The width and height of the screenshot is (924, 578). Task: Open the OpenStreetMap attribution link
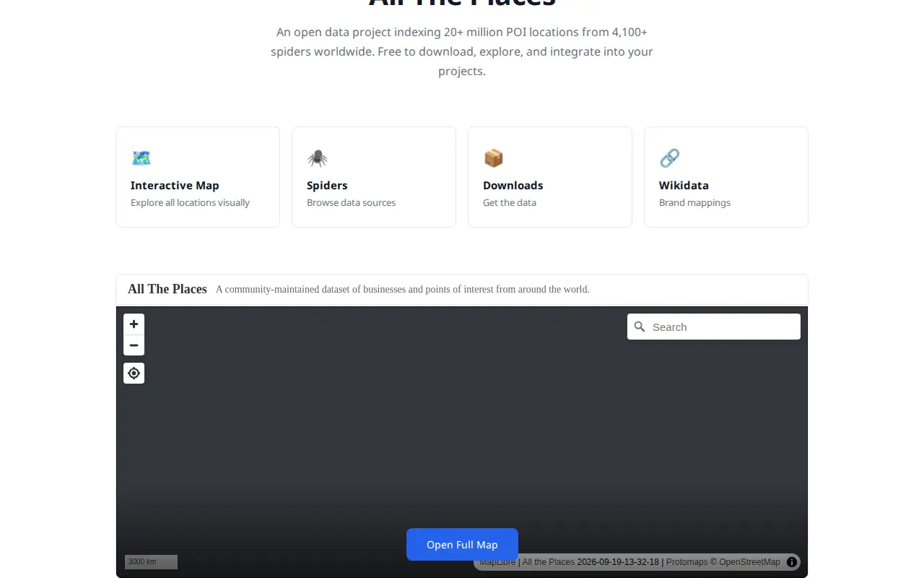pos(749,562)
